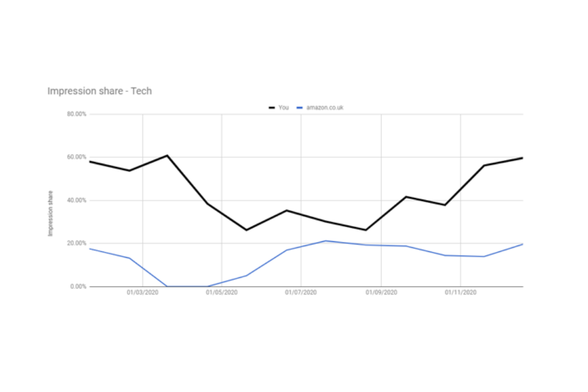
Task: Click the chart title Impression share - Tech
Action: 99,91
